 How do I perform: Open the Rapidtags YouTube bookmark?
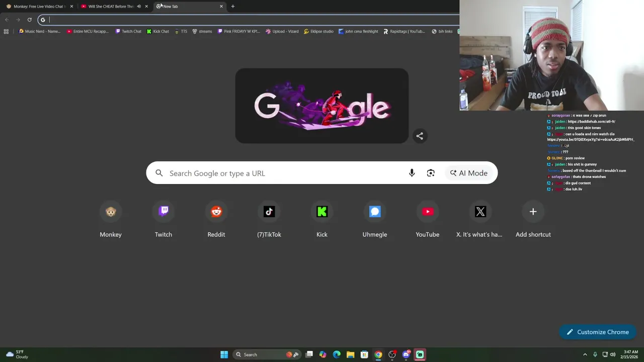point(404,31)
